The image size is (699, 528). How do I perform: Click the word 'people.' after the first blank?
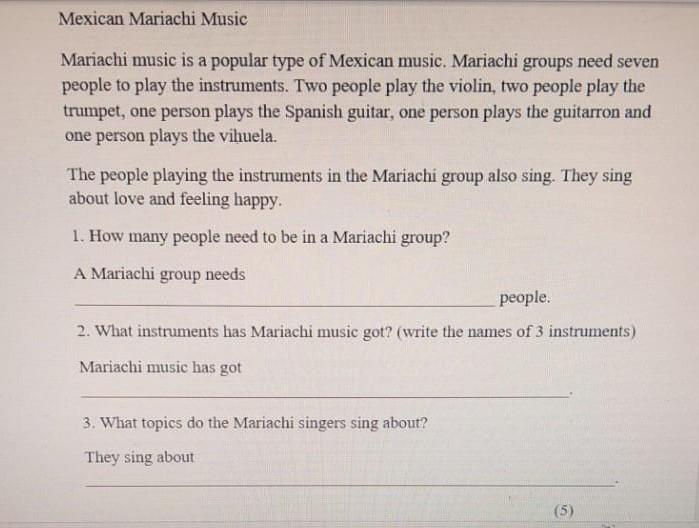[x=525, y=297]
